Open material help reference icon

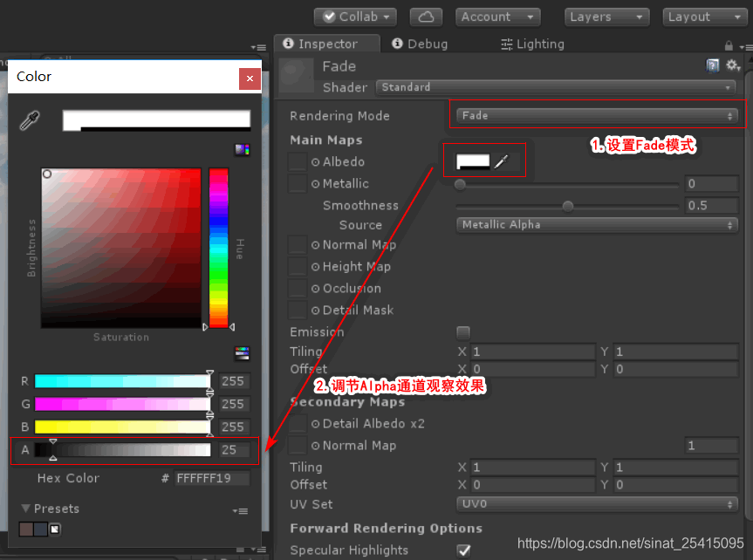coord(713,65)
